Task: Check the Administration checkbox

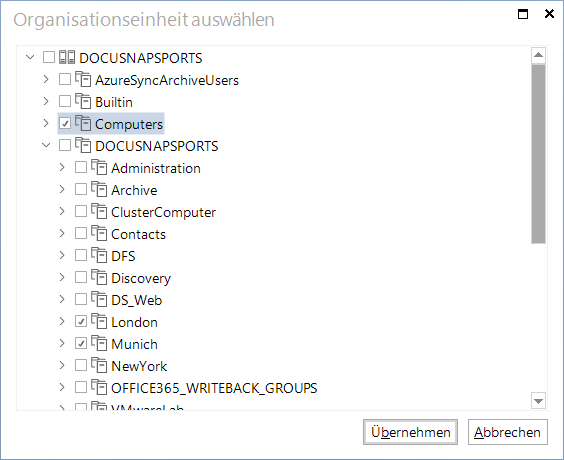Action: click(81, 167)
